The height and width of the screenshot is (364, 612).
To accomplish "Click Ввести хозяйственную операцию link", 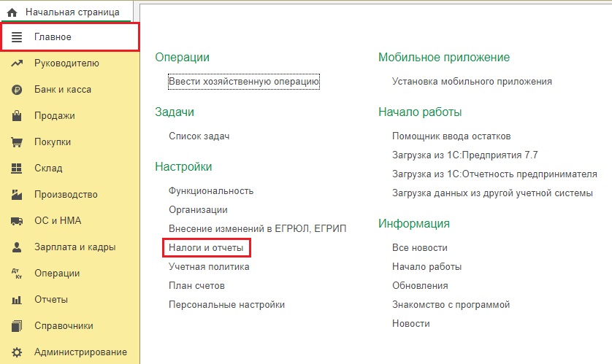I will click(244, 81).
